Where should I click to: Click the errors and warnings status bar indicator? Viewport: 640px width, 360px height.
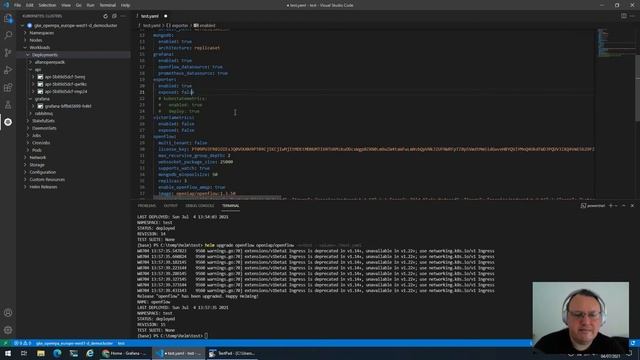click(22, 343)
